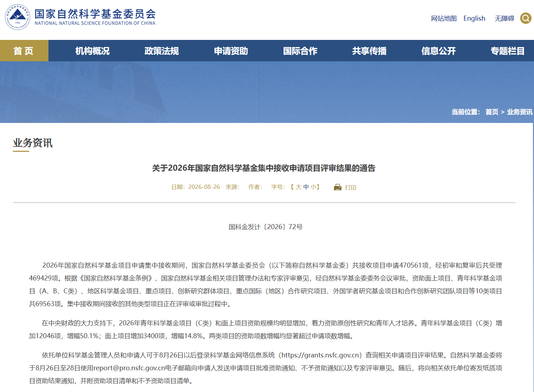The image size is (534, 392).
Task: Set font size to 大
Action: pos(299,187)
